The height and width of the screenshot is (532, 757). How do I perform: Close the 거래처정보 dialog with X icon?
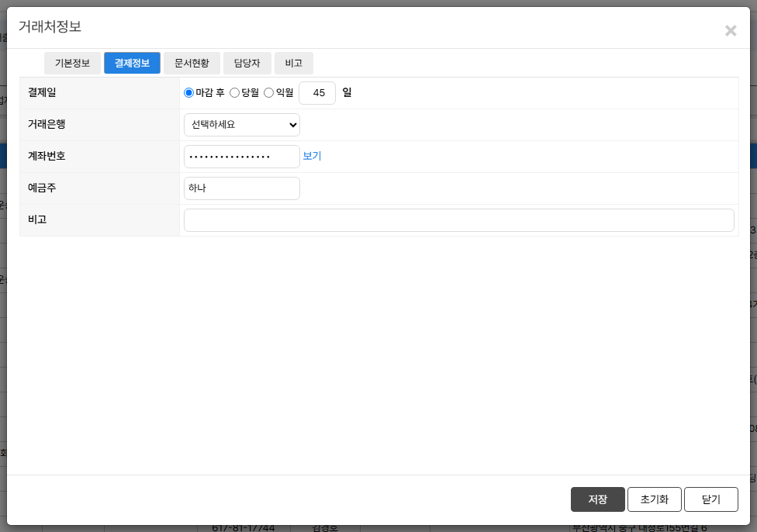pyautogui.click(x=731, y=31)
